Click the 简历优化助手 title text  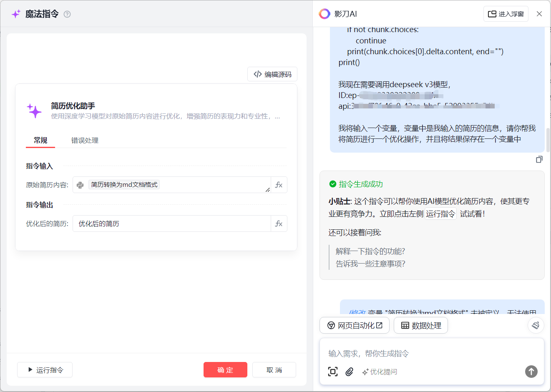pyautogui.click(x=73, y=106)
